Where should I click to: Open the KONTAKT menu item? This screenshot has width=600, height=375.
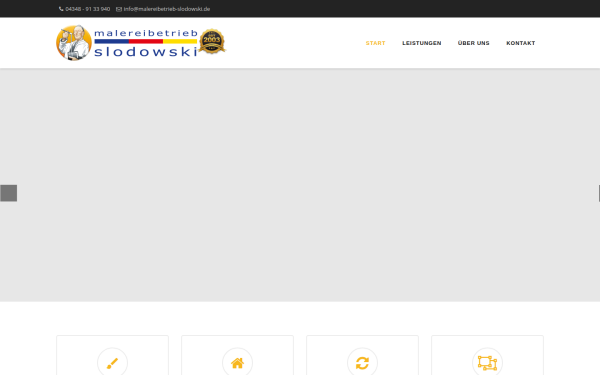521,43
